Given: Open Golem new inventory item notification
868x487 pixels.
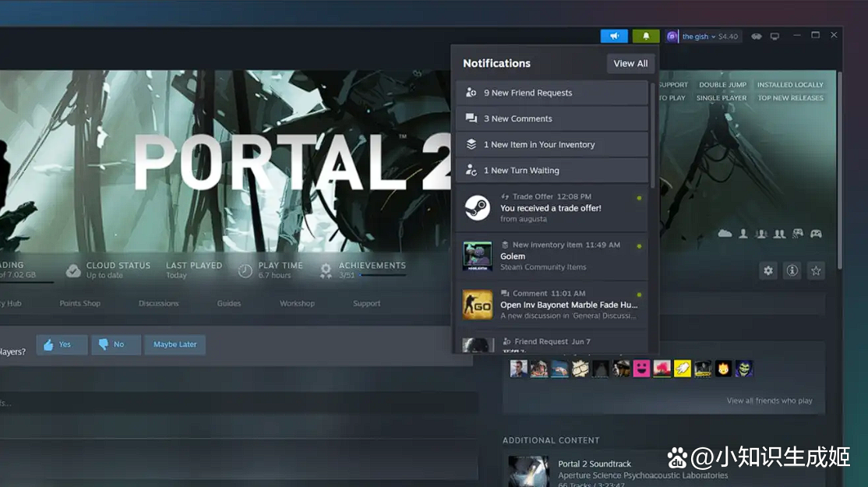Looking at the screenshot, I should pyautogui.click(x=552, y=256).
